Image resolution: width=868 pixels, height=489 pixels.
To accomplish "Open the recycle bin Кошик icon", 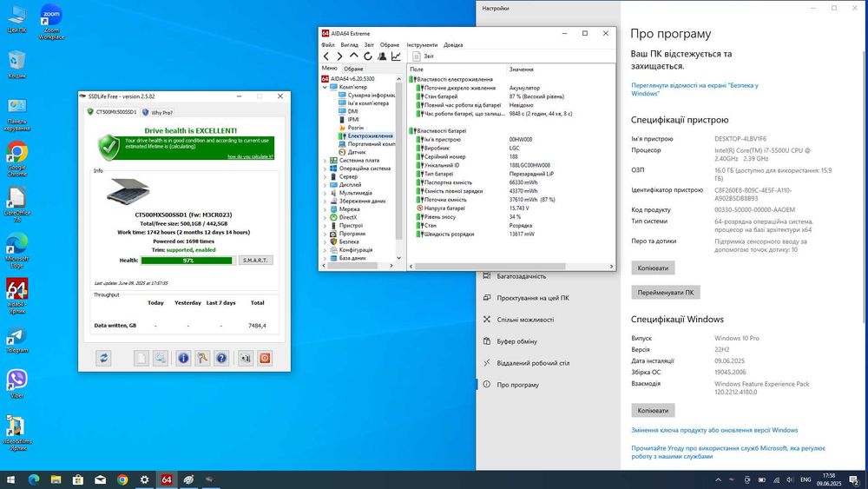I will (17, 64).
